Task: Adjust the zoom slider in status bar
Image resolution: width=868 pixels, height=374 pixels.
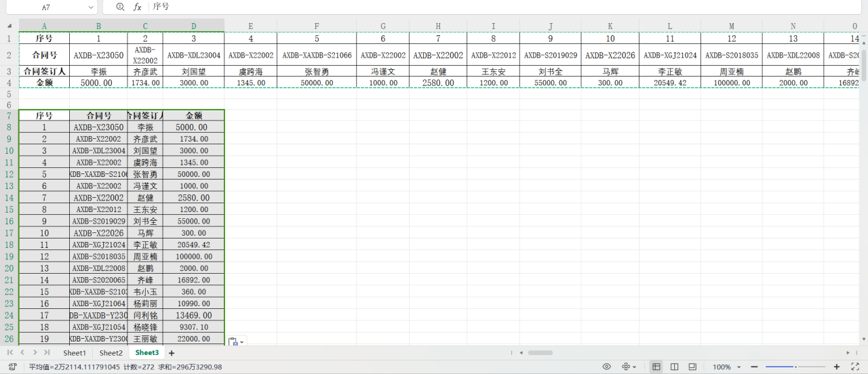Action: (795, 367)
